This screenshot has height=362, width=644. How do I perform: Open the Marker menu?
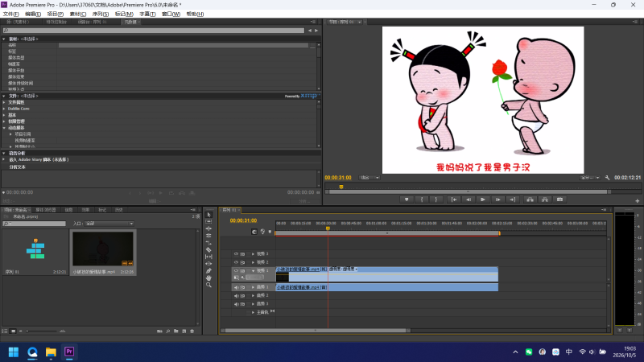tap(124, 14)
